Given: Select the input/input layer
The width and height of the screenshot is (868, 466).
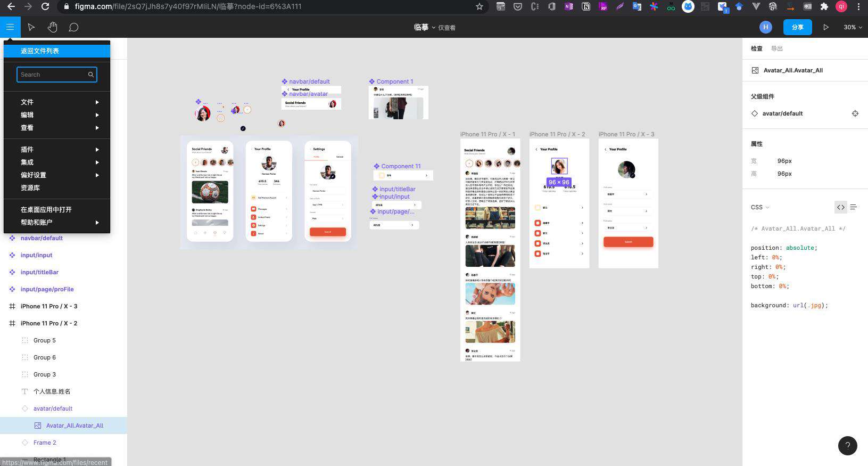Looking at the screenshot, I should pos(36,255).
